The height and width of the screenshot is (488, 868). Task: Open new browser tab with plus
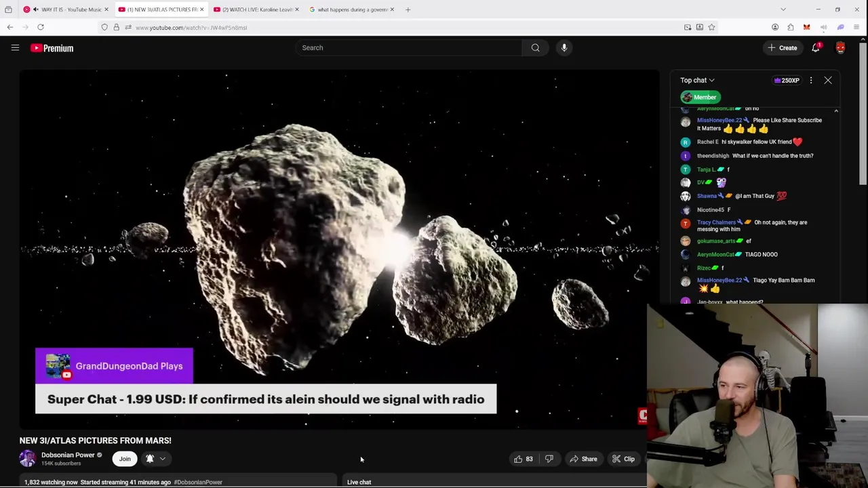(x=408, y=9)
